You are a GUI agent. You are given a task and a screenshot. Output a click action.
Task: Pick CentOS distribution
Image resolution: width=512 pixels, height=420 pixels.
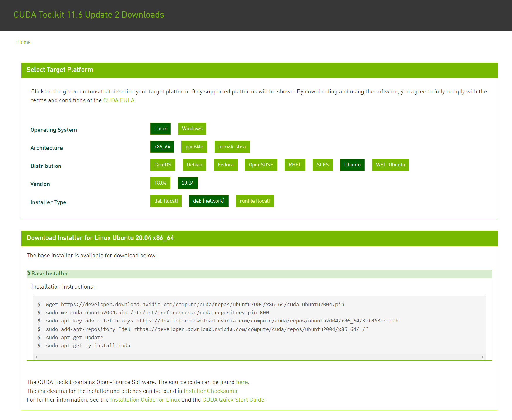click(x=163, y=165)
